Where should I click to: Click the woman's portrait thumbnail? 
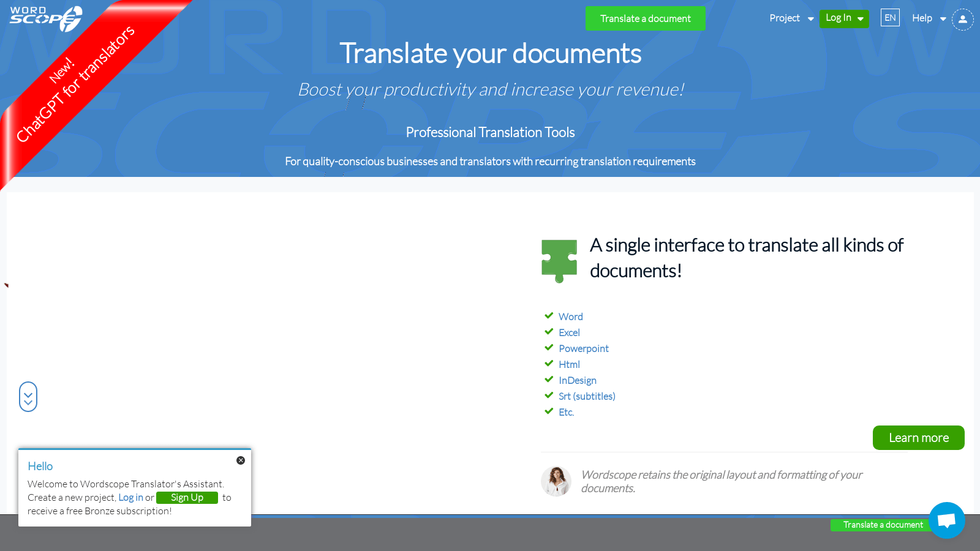pyautogui.click(x=556, y=481)
